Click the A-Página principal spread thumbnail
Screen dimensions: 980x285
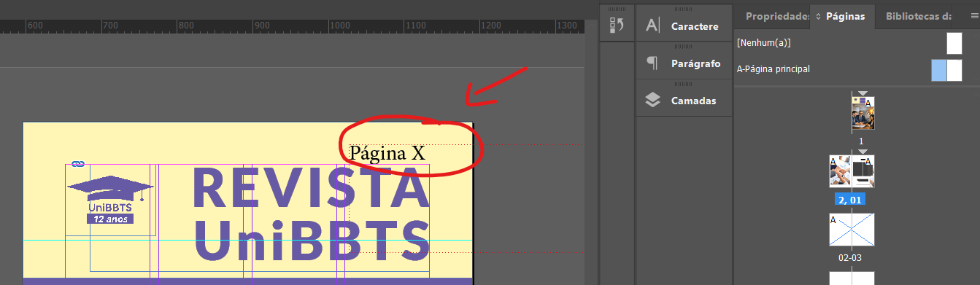[x=947, y=70]
